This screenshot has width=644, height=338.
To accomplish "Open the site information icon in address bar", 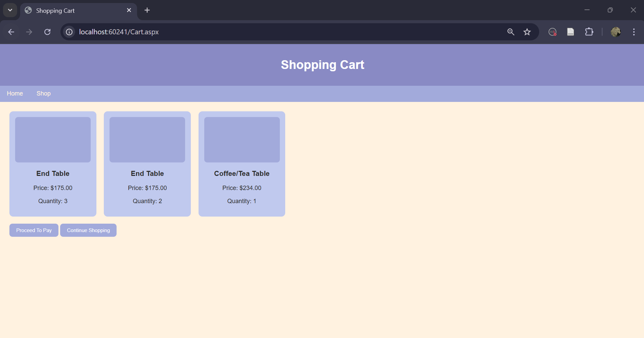I will [69, 32].
